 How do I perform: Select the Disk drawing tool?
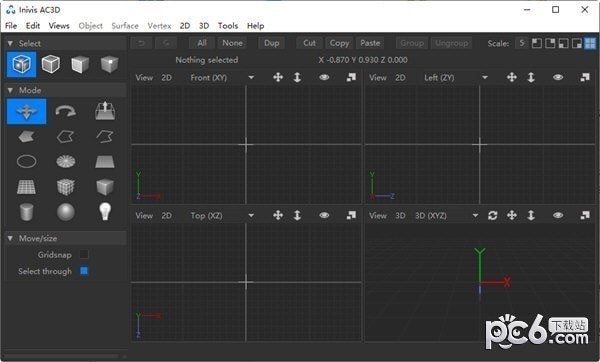click(66, 161)
